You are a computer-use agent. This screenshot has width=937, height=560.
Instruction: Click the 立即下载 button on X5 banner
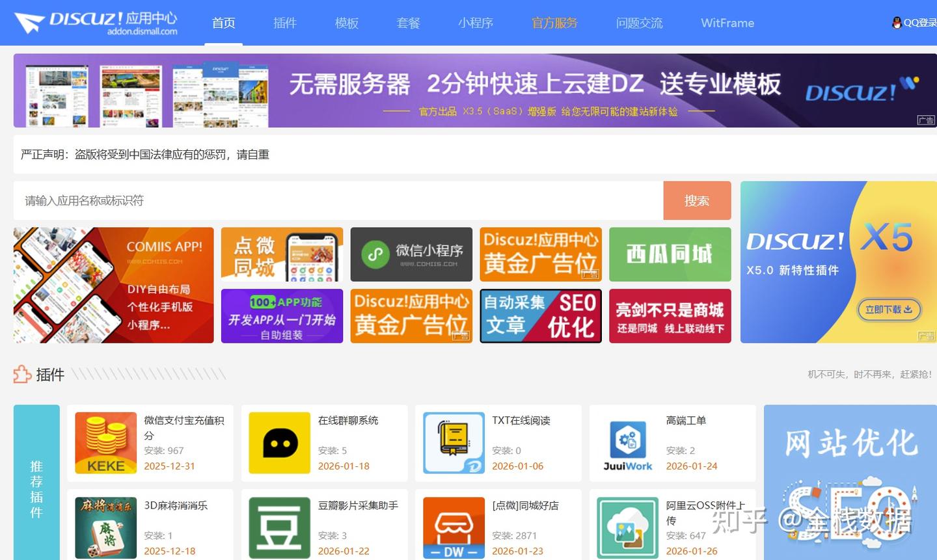coord(889,310)
